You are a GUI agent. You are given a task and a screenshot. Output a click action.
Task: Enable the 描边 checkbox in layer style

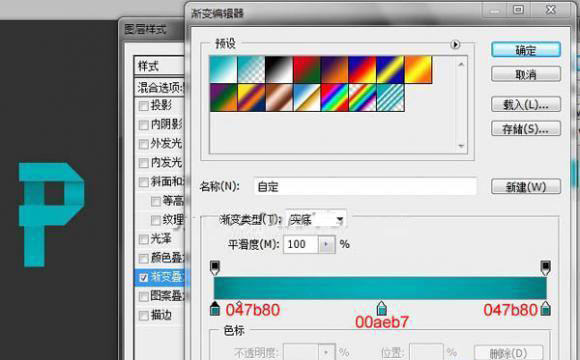point(144,316)
